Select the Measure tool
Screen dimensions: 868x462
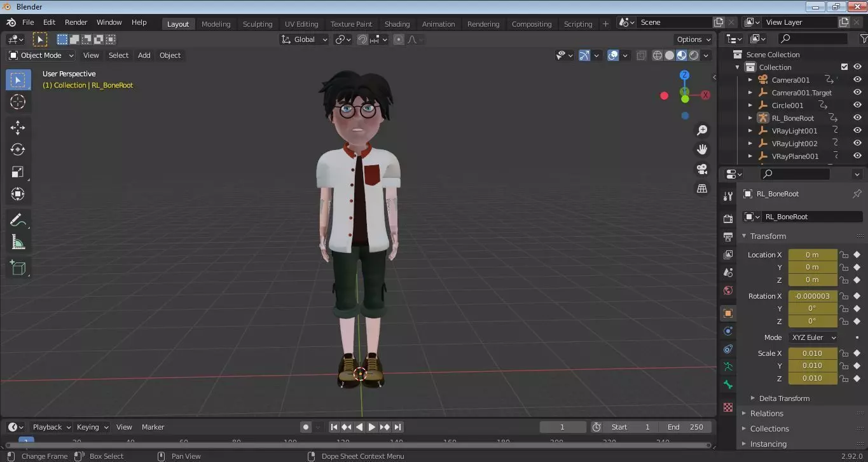tap(18, 242)
